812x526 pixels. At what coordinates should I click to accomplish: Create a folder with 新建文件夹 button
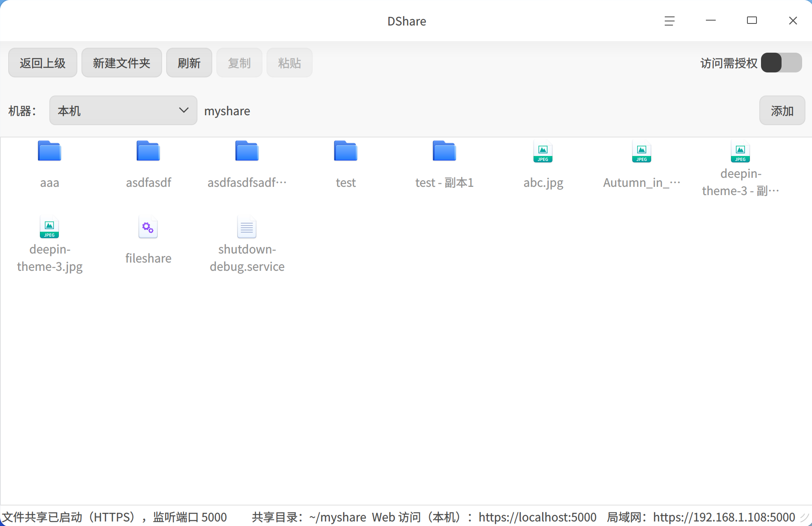click(122, 63)
